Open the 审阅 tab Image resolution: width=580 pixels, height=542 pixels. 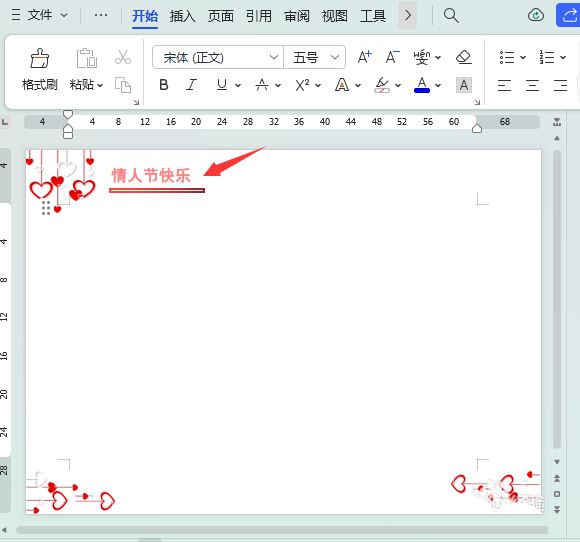(x=297, y=16)
